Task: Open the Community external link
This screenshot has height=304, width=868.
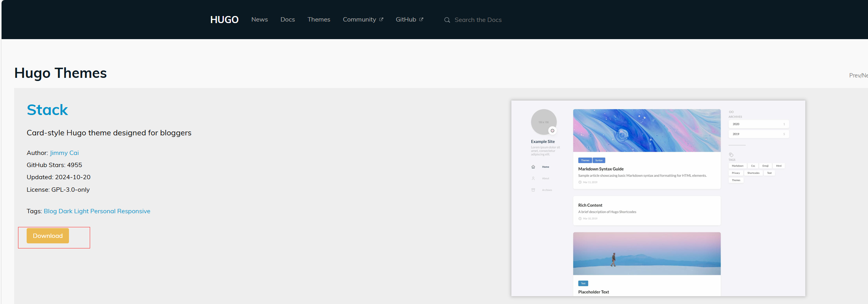Action: (359, 20)
